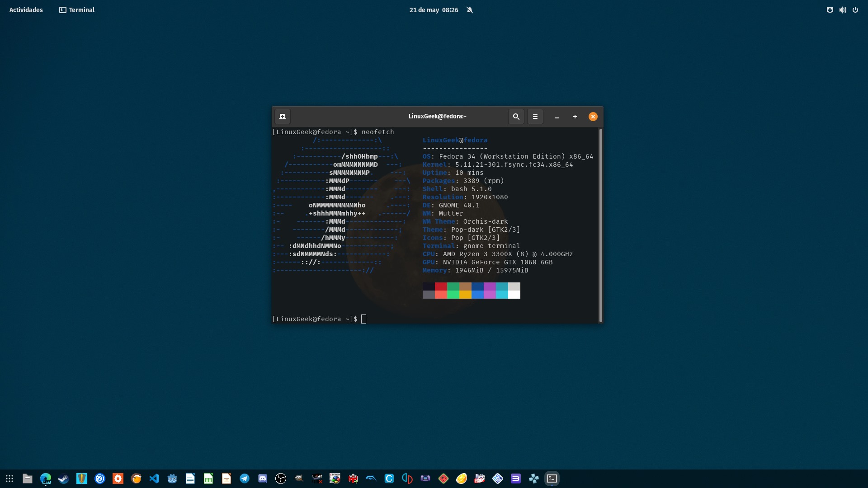Open Discord from the dock
The image size is (868, 488).
(263, 479)
